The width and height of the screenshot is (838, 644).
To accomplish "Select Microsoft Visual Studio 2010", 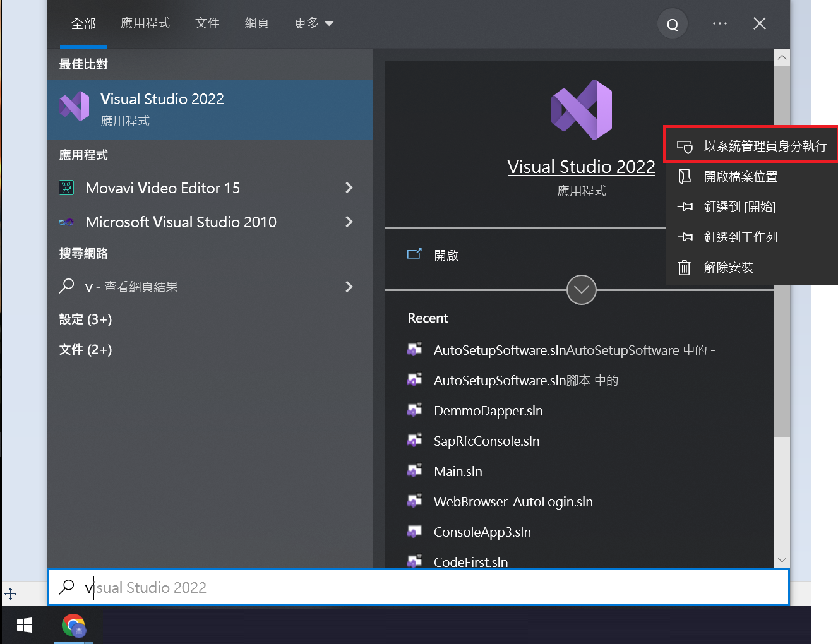I will 181,222.
